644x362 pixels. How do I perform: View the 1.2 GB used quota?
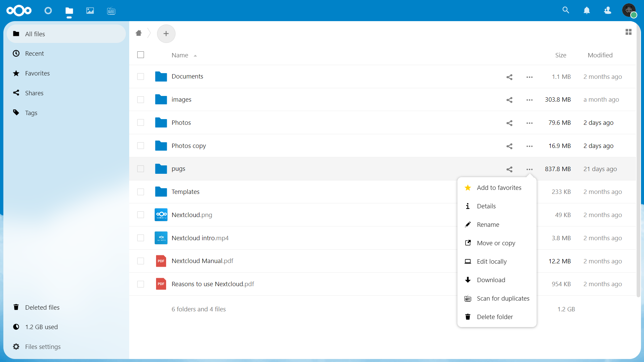(66, 327)
